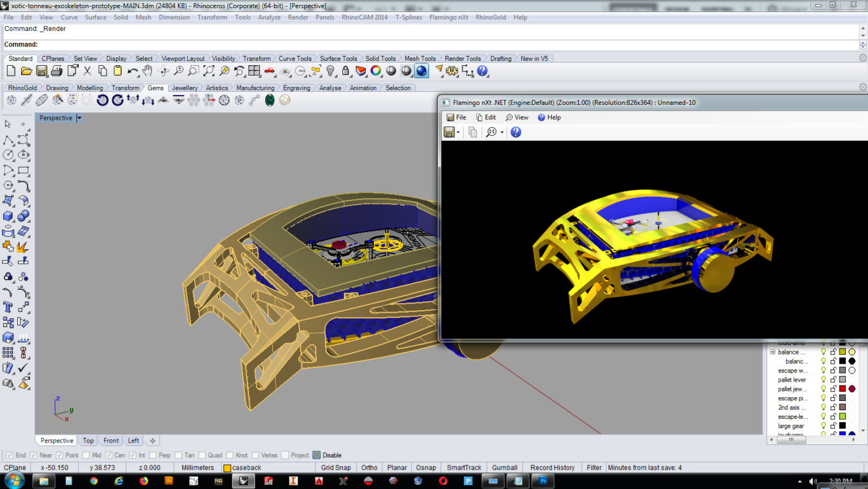868x489 pixels.
Task: Toggle visibility bulb for pallet lever layer
Action: [823, 380]
